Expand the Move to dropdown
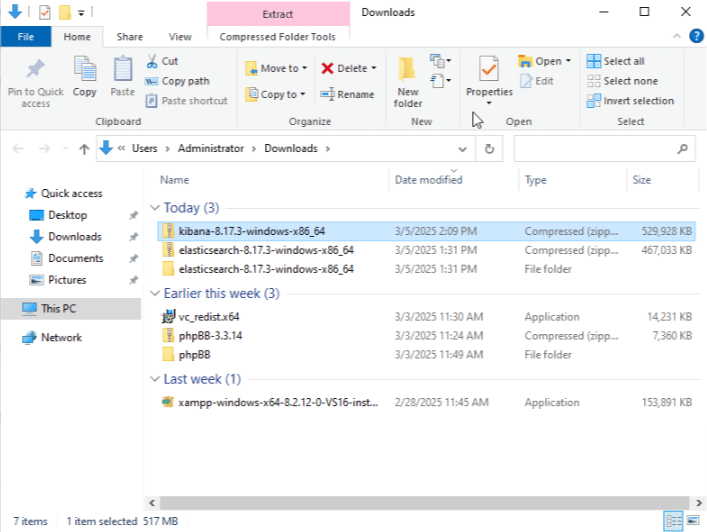This screenshot has width=707, height=532. tap(303, 69)
